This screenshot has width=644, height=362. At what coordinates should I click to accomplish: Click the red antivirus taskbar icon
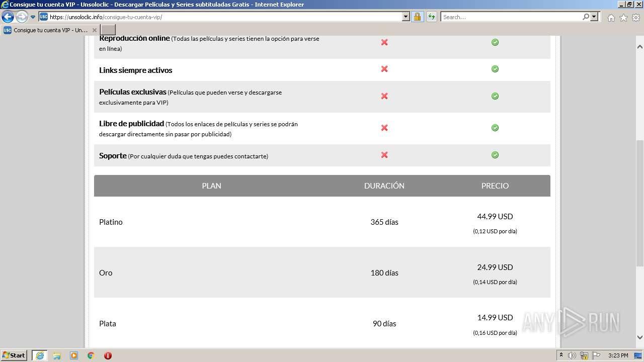108,355
